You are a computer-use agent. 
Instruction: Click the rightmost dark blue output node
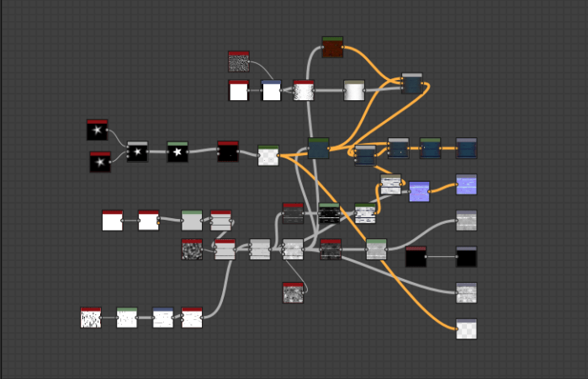click(466, 148)
